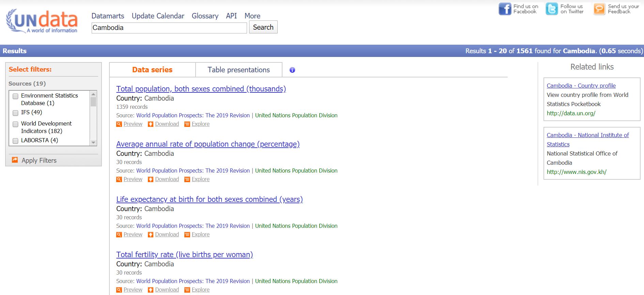Click the blue info icon beside the tabs

pyautogui.click(x=292, y=70)
